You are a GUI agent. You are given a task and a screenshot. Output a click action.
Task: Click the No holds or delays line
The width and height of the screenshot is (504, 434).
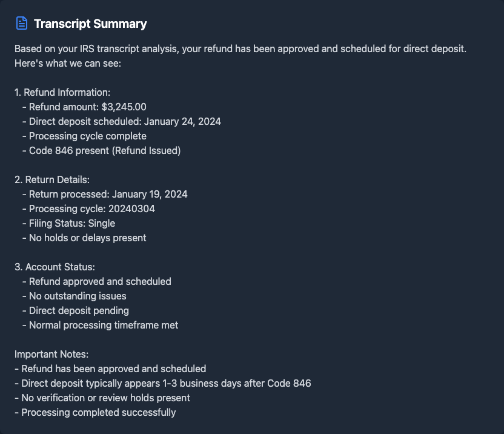(87, 238)
